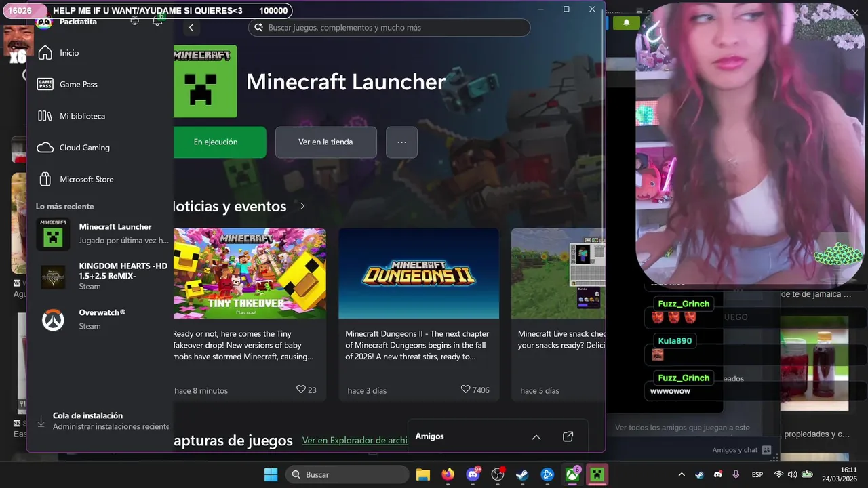Viewport: 868px width, 488px height.
Task: Click the search sparkle icon
Action: click(258, 28)
